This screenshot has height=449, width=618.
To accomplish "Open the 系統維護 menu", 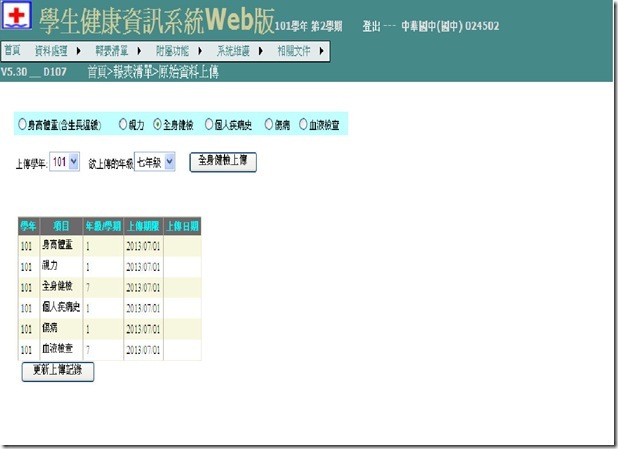I will tap(233, 51).
